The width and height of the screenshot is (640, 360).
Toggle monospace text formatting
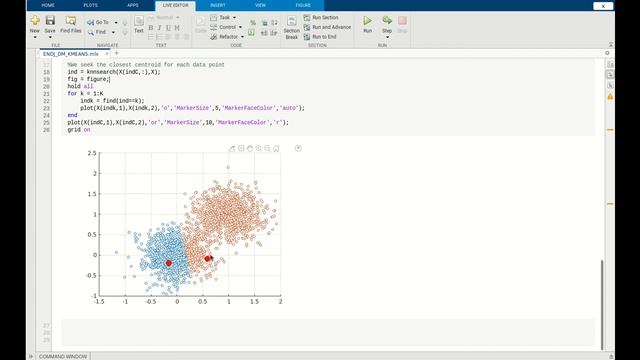pos(177,28)
